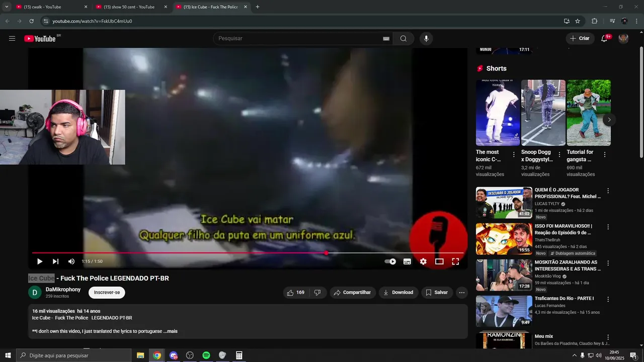Toggle autoplay switch in player

[390, 261]
